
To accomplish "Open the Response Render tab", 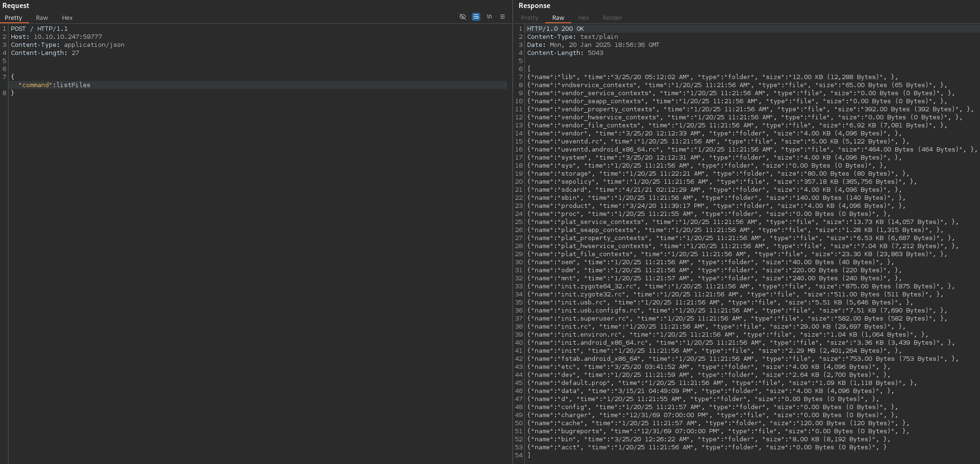I will coord(612,18).
